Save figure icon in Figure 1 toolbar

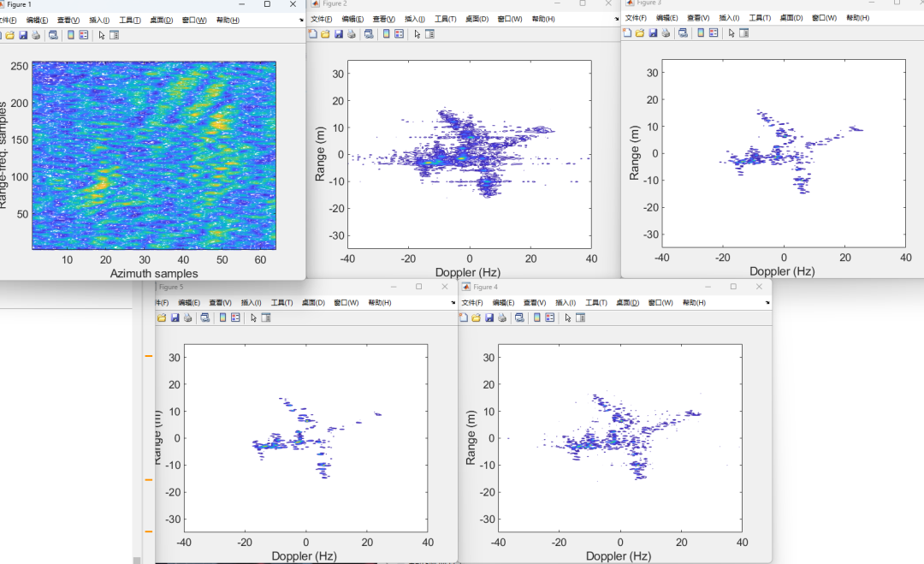pyautogui.click(x=23, y=35)
